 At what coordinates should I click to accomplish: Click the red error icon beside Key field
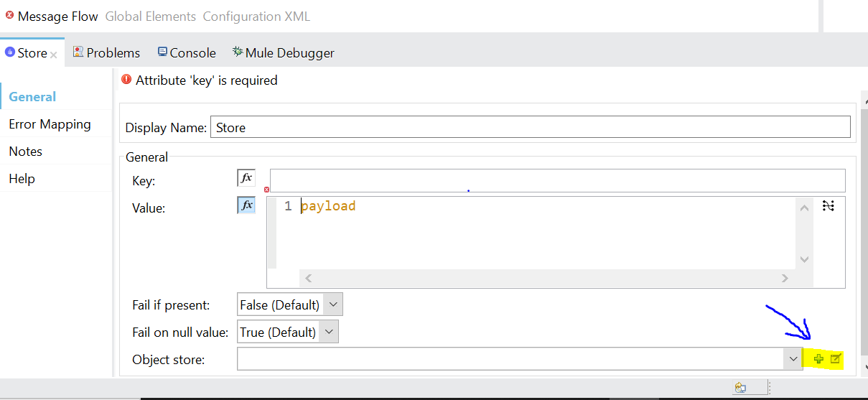point(267,190)
